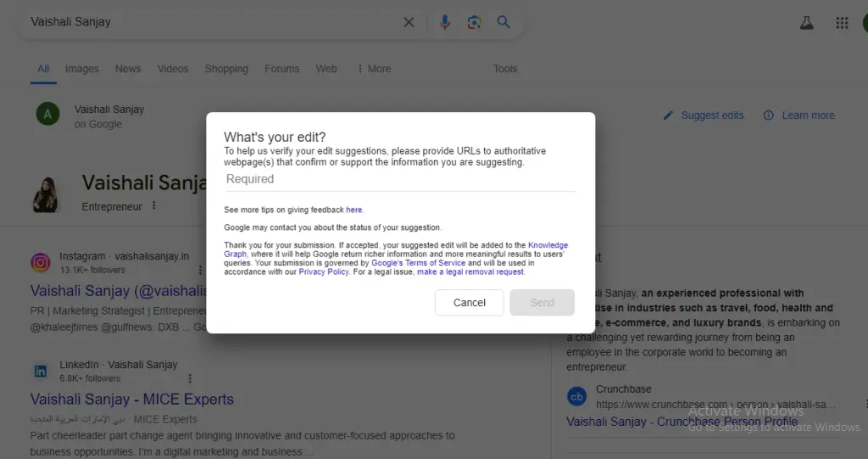Select the All search tab
The height and width of the screenshot is (459, 868).
coord(43,69)
